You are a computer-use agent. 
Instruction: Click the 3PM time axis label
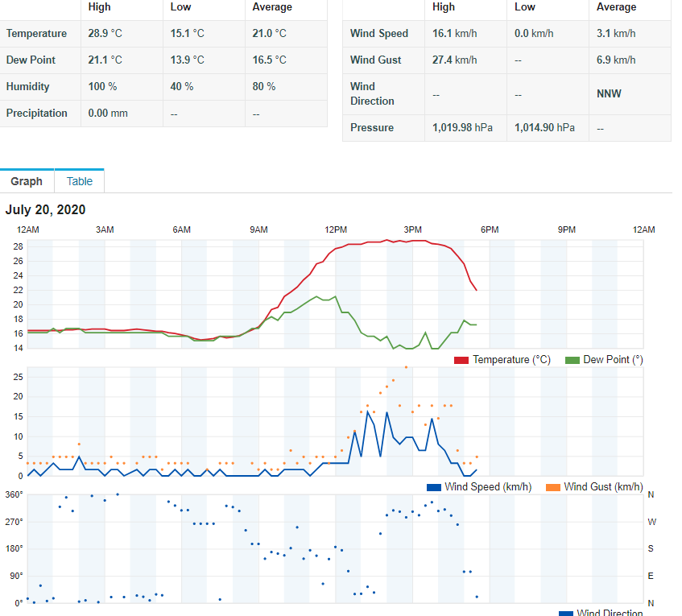[x=413, y=229]
